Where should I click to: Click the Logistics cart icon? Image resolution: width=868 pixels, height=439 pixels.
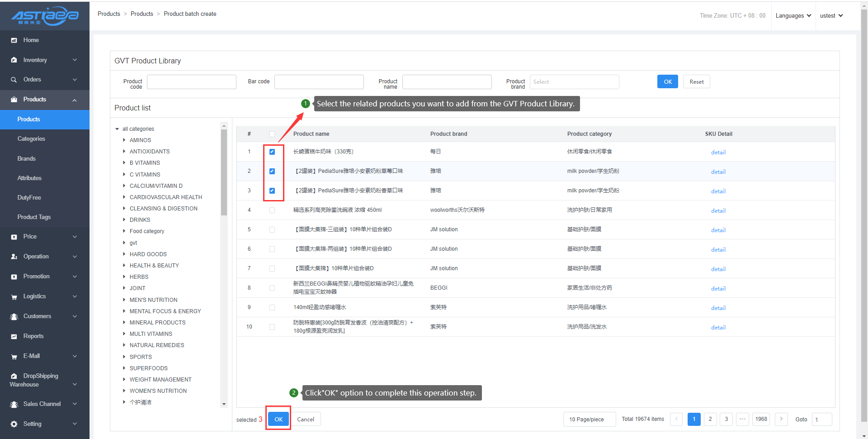[14, 297]
